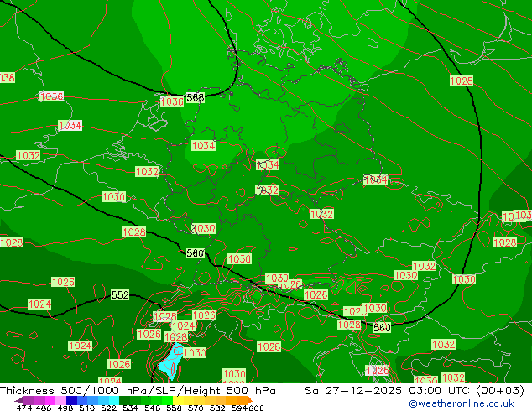The height and width of the screenshot is (411, 532).
Task: Click the orange right arrow of color scale
Action: click(x=250, y=400)
